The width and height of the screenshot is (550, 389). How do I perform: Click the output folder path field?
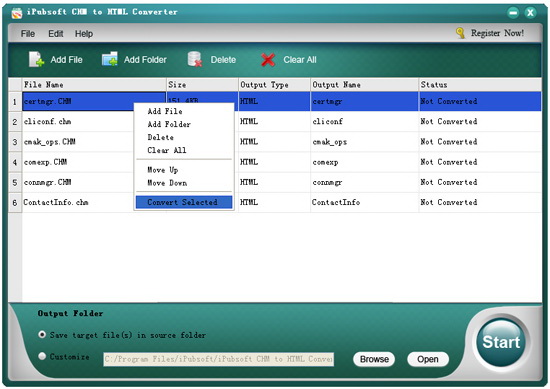click(x=219, y=359)
